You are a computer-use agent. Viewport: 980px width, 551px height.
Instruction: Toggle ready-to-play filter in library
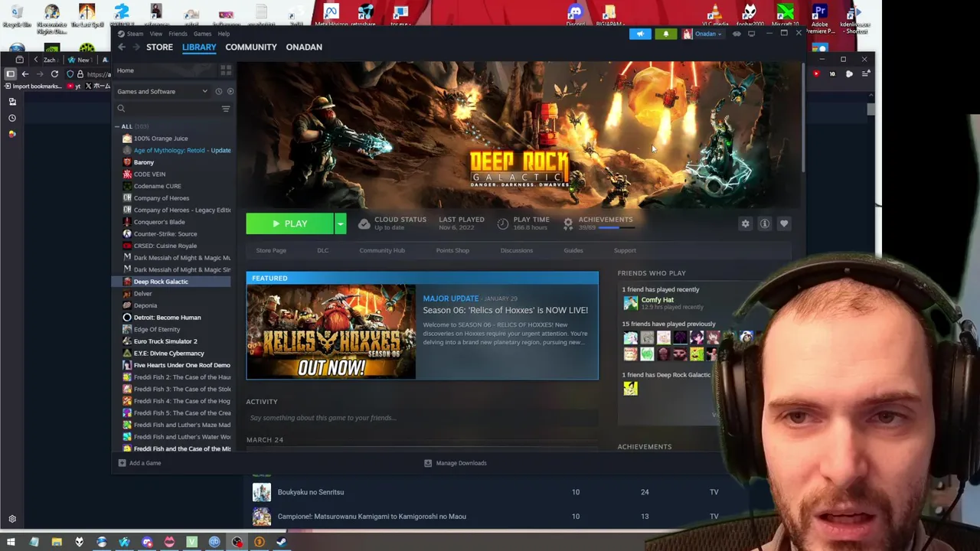pyautogui.click(x=230, y=92)
